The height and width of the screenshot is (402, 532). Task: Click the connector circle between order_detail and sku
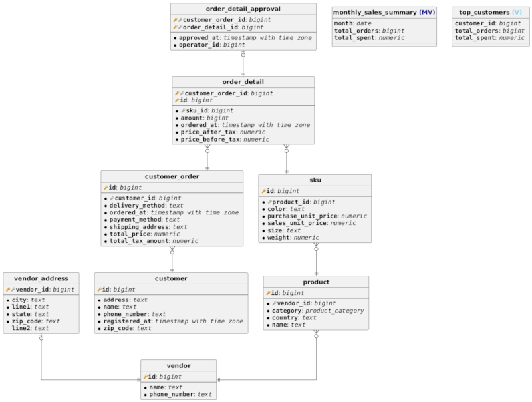coord(286,152)
